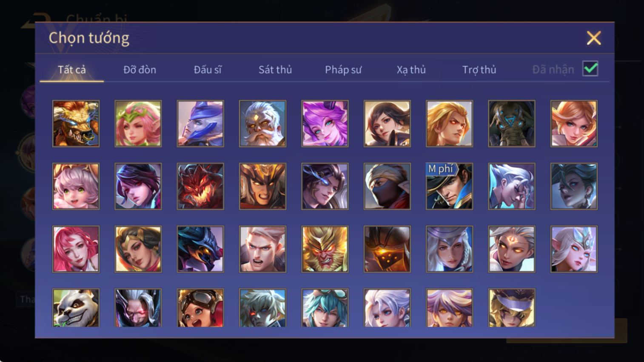
Task: Switch to the 'Đấu sĩ' tab
Action: 208,70
